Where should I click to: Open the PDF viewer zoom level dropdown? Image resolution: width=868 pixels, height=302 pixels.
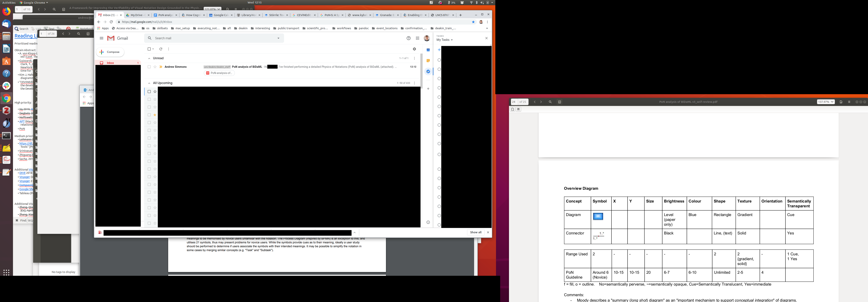(826, 102)
